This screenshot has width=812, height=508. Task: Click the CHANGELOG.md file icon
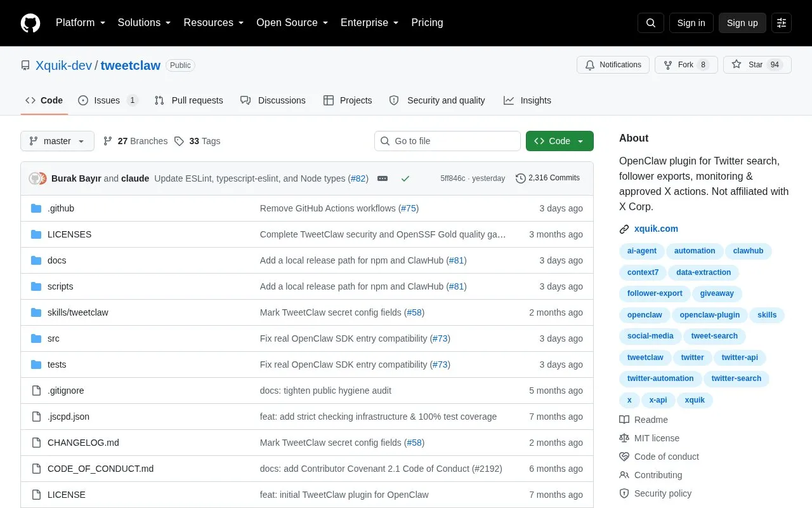[x=36, y=443]
